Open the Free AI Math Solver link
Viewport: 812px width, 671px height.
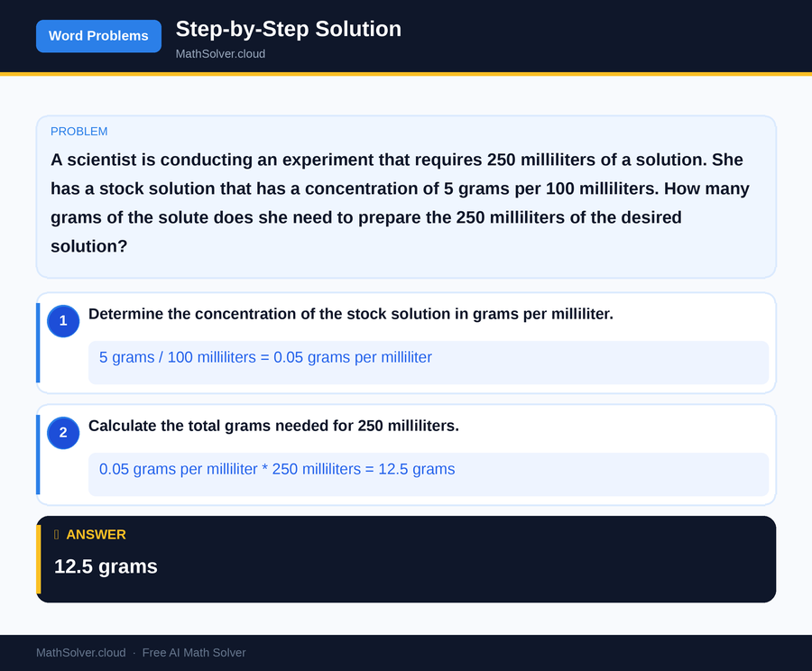194,652
